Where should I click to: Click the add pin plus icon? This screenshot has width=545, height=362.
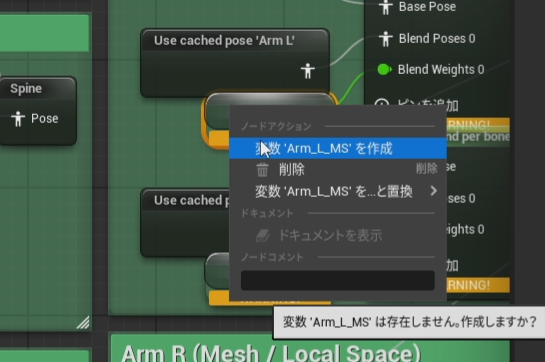pyautogui.click(x=382, y=103)
